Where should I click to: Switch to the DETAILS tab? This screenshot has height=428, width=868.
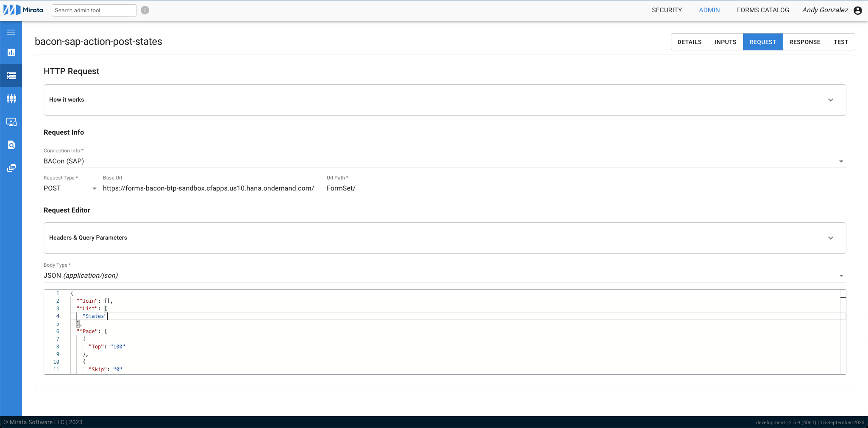click(690, 42)
